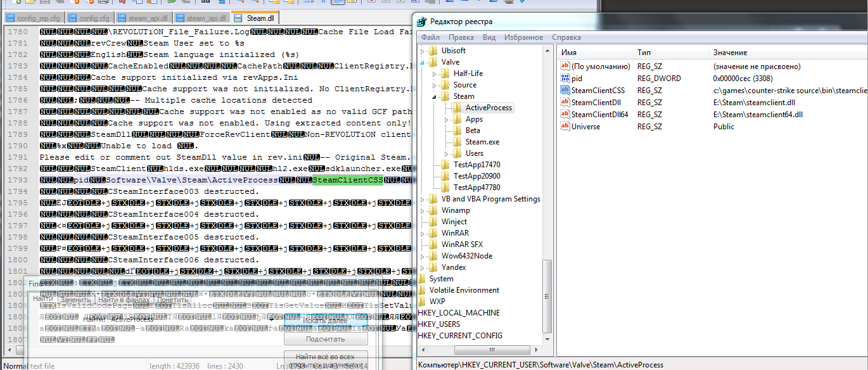
Task: Select the HKEY_USERS root key
Action: 439,324
